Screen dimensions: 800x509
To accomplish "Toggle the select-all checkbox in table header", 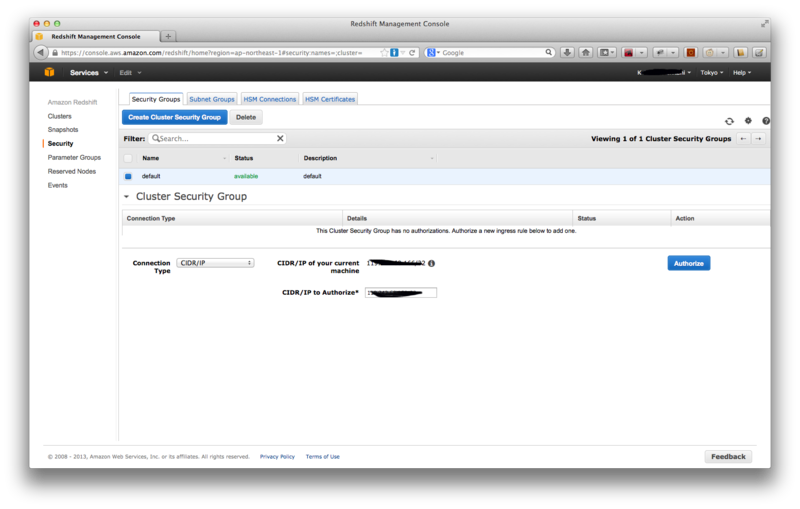I will coord(128,158).
